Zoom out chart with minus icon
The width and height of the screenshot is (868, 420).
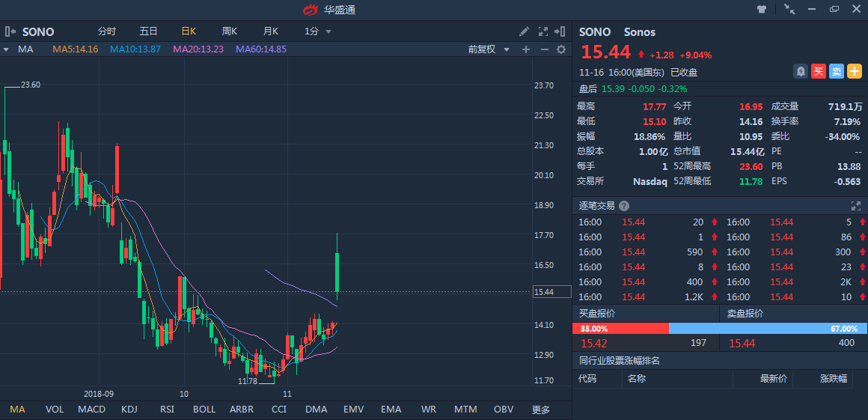[x=544, y=49]
